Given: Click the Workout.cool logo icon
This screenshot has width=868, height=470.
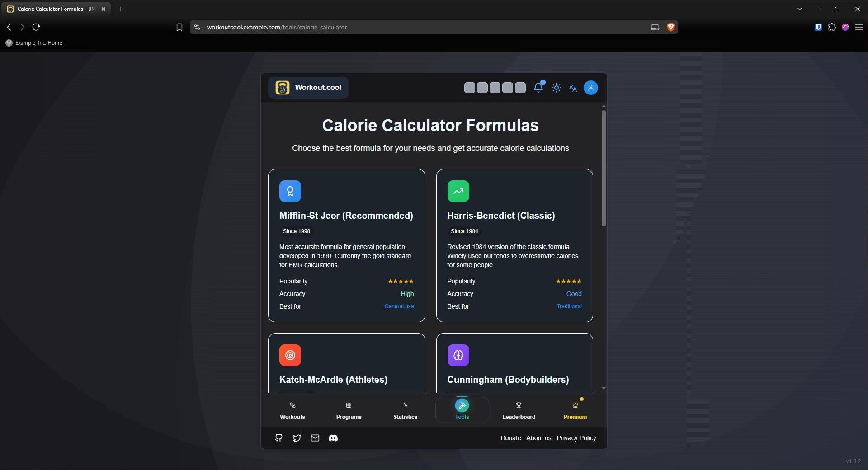Looking at the screenshot, I should [283, 88].
